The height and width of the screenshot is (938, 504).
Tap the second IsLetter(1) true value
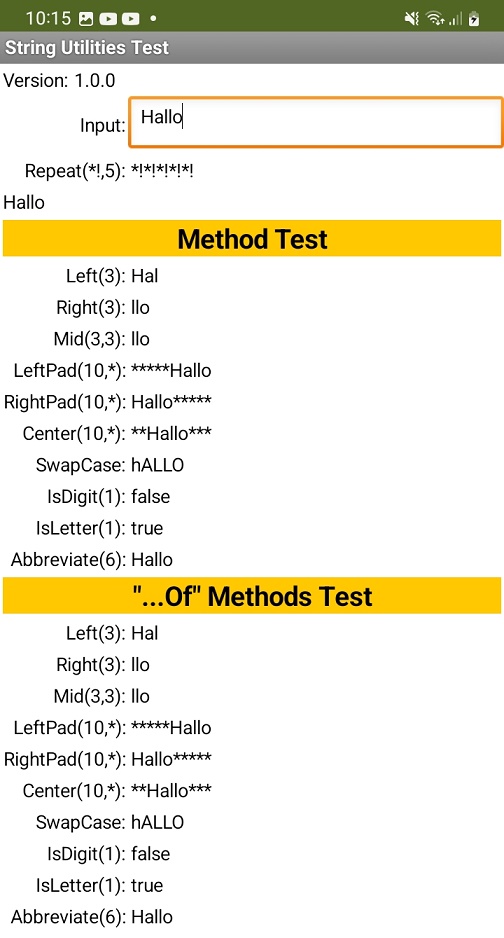click(x=147, y=885)
